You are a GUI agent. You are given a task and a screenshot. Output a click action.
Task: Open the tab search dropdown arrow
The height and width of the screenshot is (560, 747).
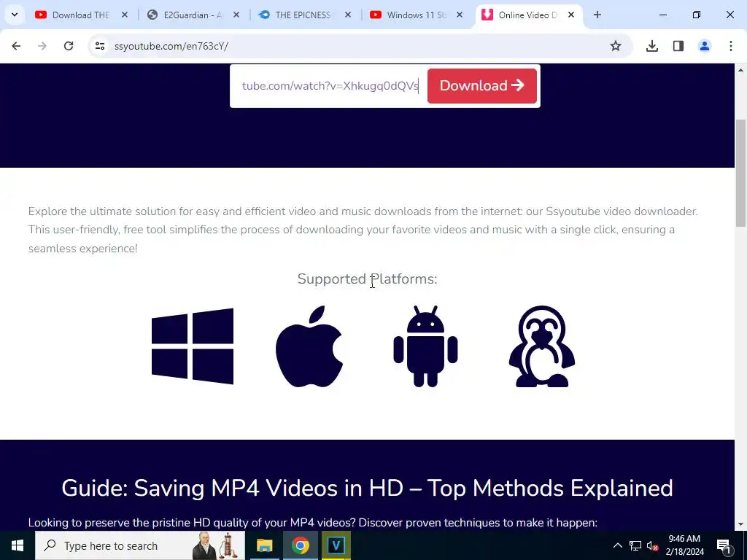click(15, 15)
